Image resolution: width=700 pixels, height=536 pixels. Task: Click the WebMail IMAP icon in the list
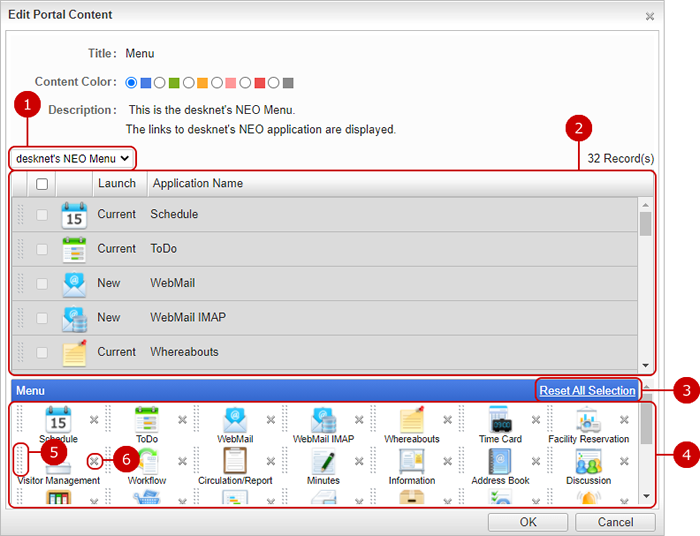pos(75,319)
